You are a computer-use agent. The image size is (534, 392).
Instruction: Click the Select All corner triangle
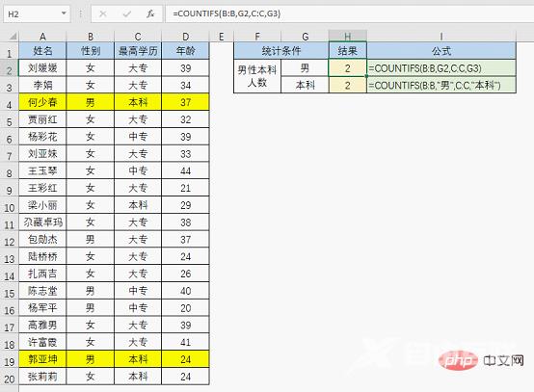click(13, 36)
